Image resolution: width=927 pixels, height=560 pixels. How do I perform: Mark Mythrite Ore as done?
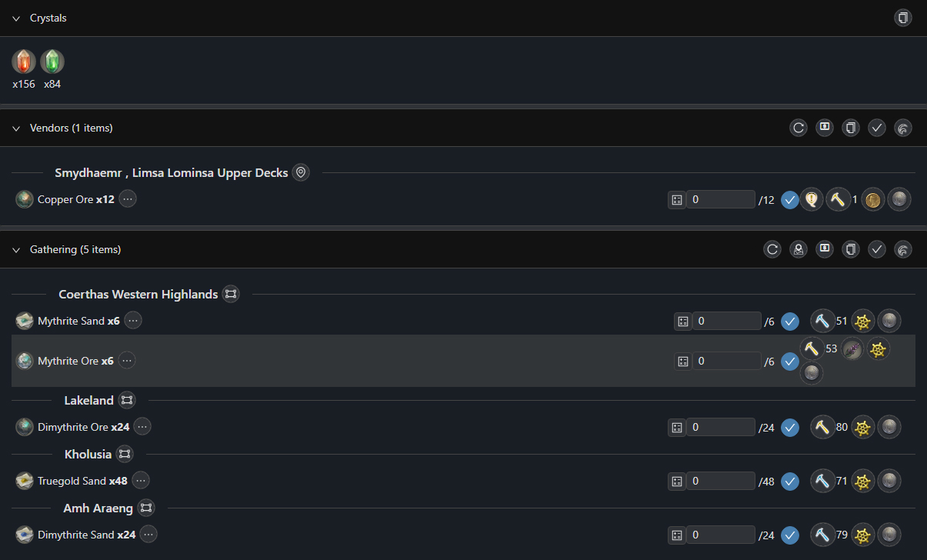(790, 361)
